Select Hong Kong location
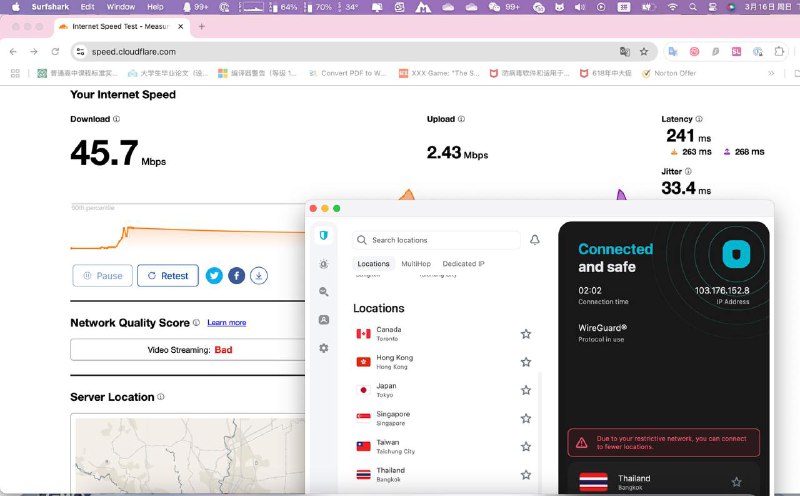800x496 pixels. pyautogui.click(x=443, y=362)
